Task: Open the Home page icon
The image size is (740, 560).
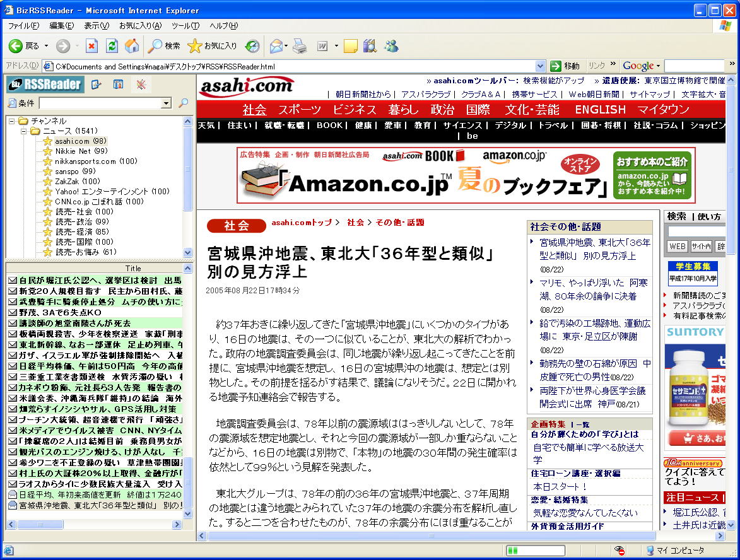Action: (132, 46)
